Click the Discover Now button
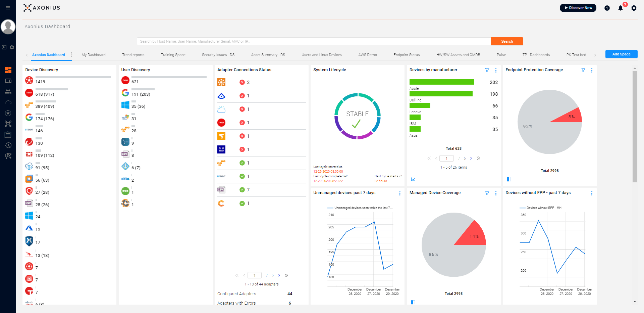 [578, 8]
